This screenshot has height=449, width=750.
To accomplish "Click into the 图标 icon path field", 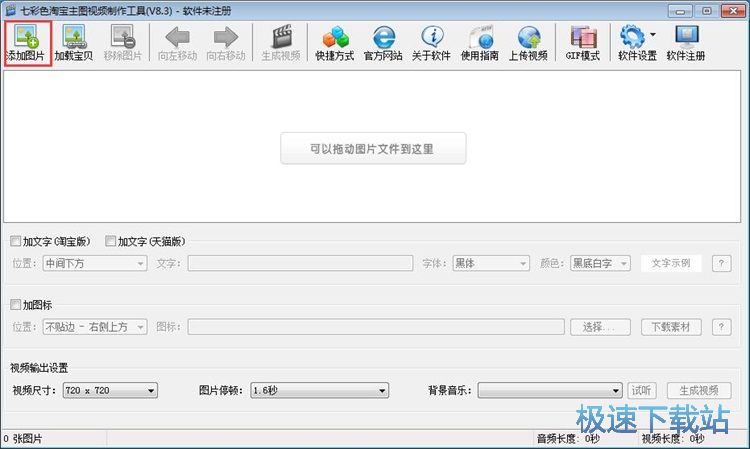I will (x=376, y=327).
